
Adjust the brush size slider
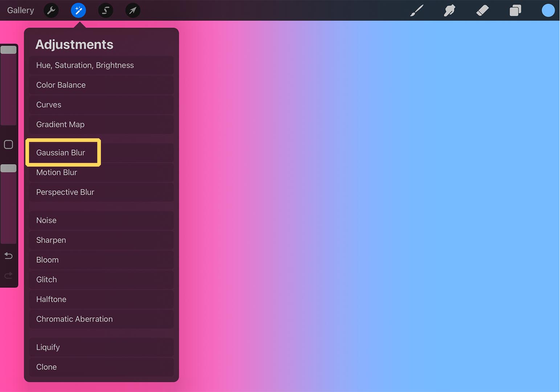point(9,50)
